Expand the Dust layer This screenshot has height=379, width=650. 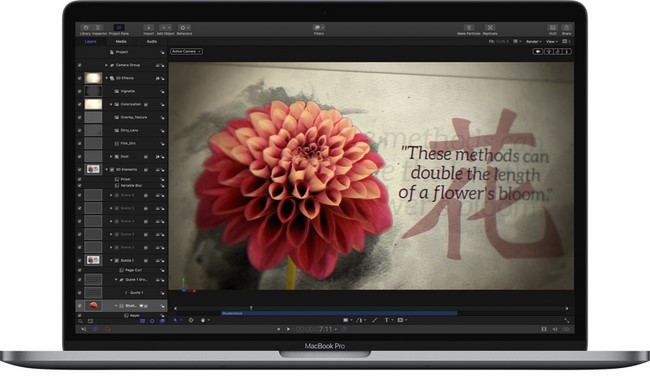[x=111, y=156]
